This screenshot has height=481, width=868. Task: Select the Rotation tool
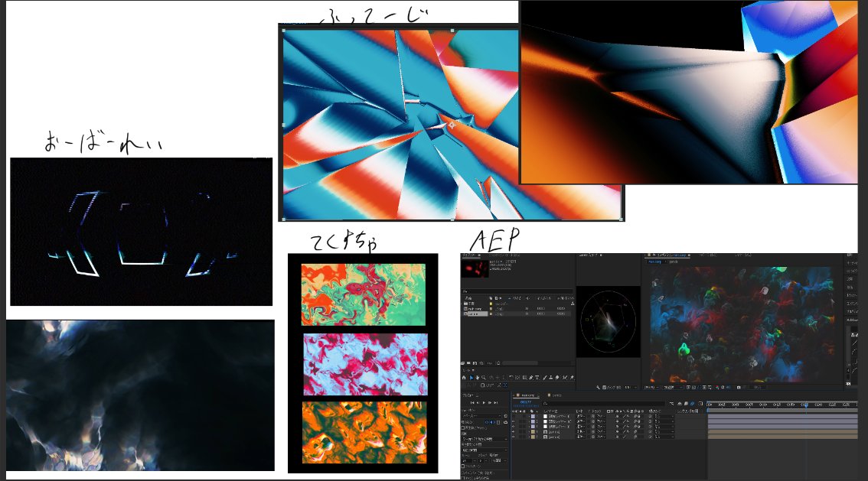click(x=511, y=377)
